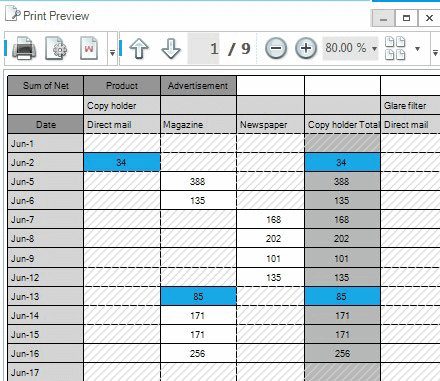
Task: Select the Jun-13 row label
Action: click(x=46, y=296)
